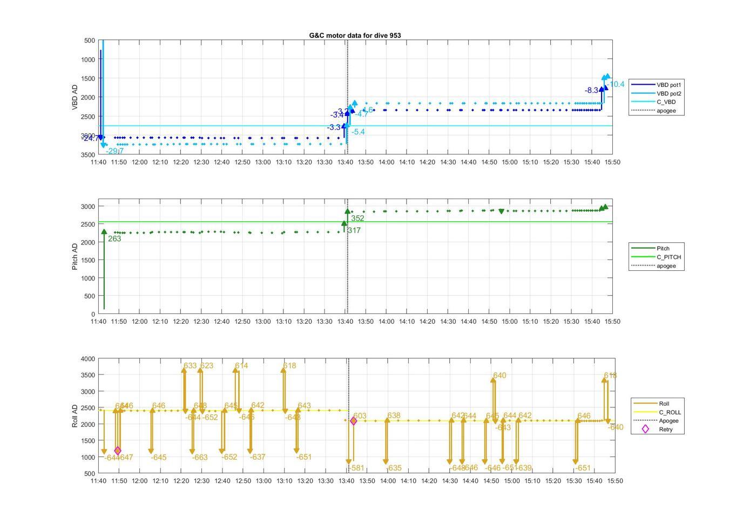Click the "614" roll annotation

point(241,366)
